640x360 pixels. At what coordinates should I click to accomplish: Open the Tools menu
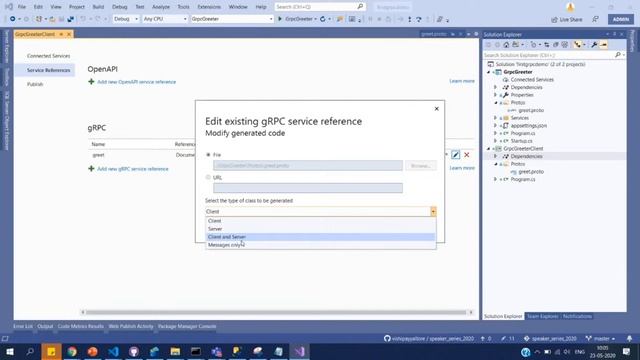tap(183, 7)
